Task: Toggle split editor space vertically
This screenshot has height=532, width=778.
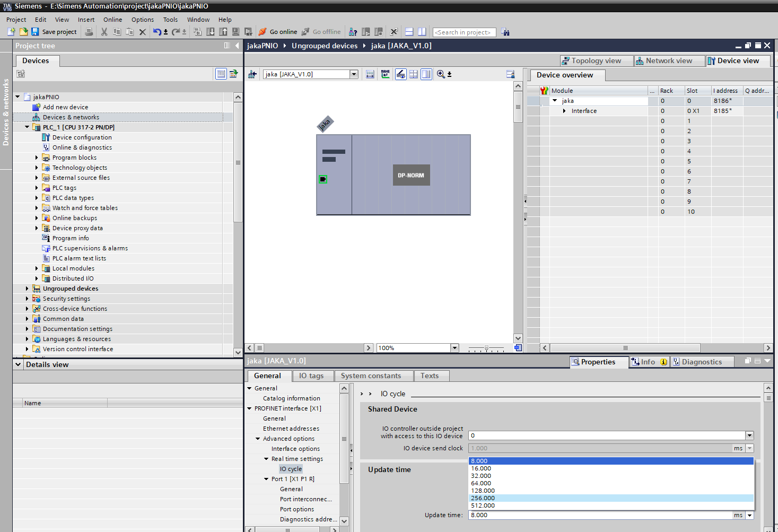Action: (422, 32)
